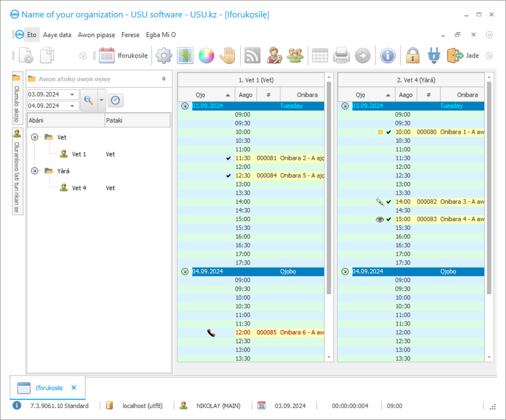Click the map toolbar icon

(x=185, y=55)
